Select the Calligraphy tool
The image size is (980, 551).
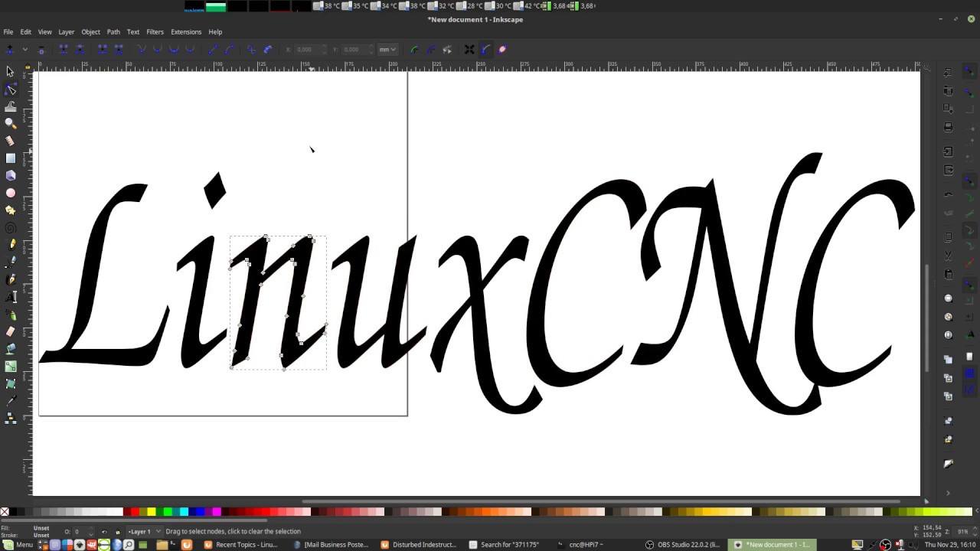pos(10,279)
